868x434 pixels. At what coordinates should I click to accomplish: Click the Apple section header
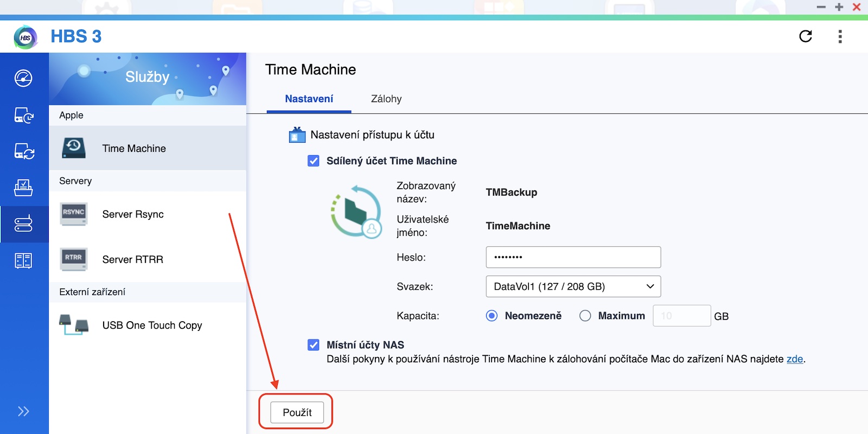[148, 116]
